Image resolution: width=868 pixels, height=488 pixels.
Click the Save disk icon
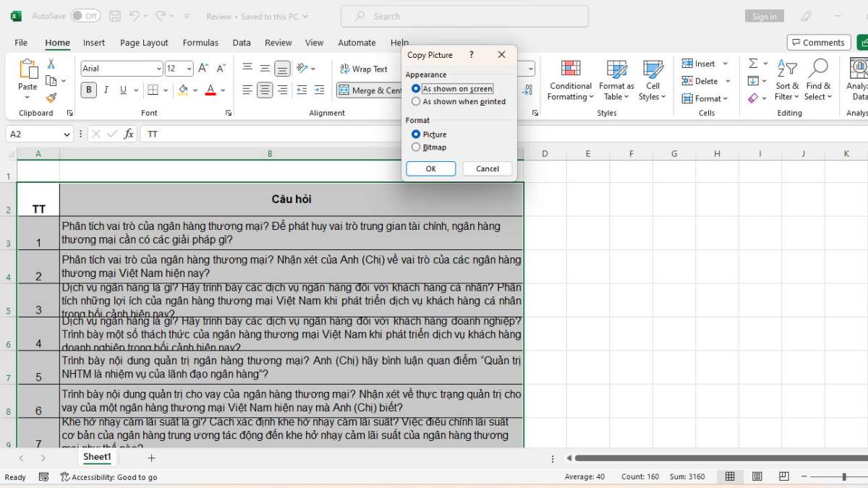click(115, 16)
